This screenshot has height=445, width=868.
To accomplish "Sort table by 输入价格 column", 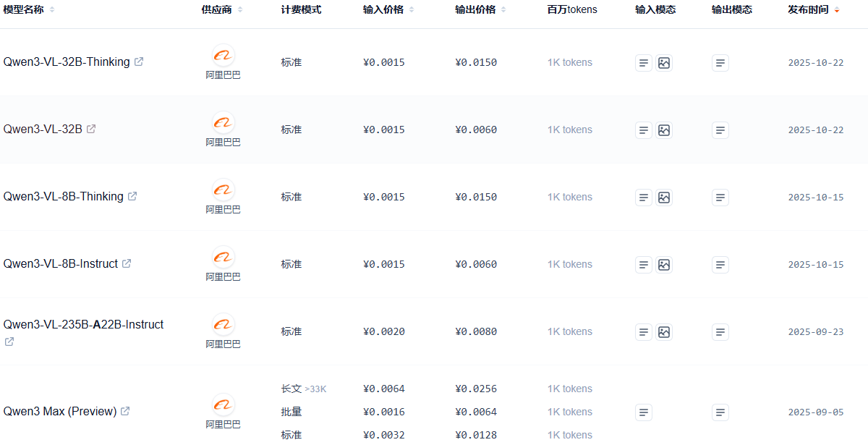I will point(412,10).
